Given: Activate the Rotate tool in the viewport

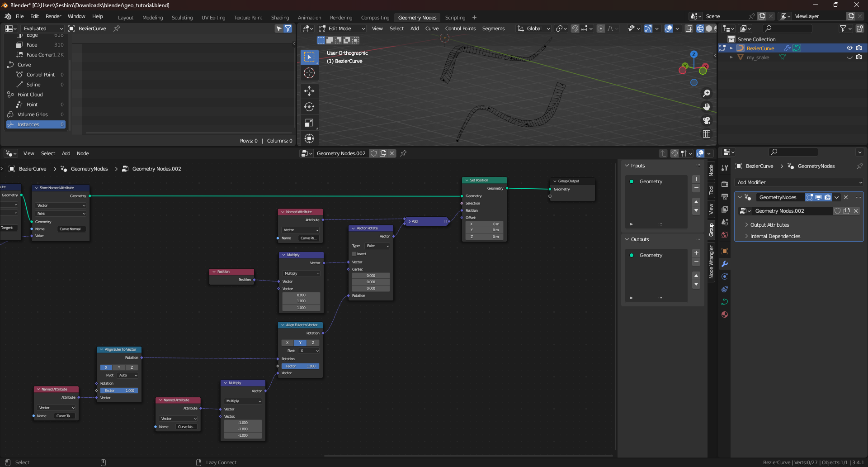Looking at the screenshot, I should tap(309, 107).
